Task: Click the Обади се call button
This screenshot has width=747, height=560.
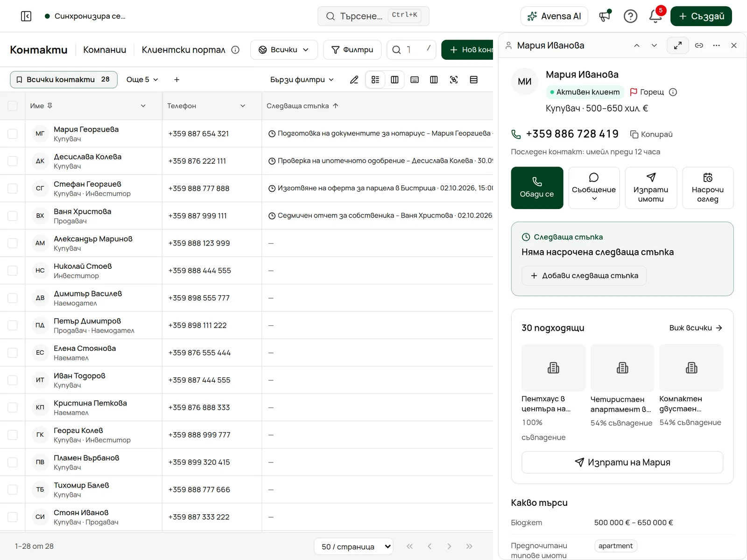Action: [537, 188]
